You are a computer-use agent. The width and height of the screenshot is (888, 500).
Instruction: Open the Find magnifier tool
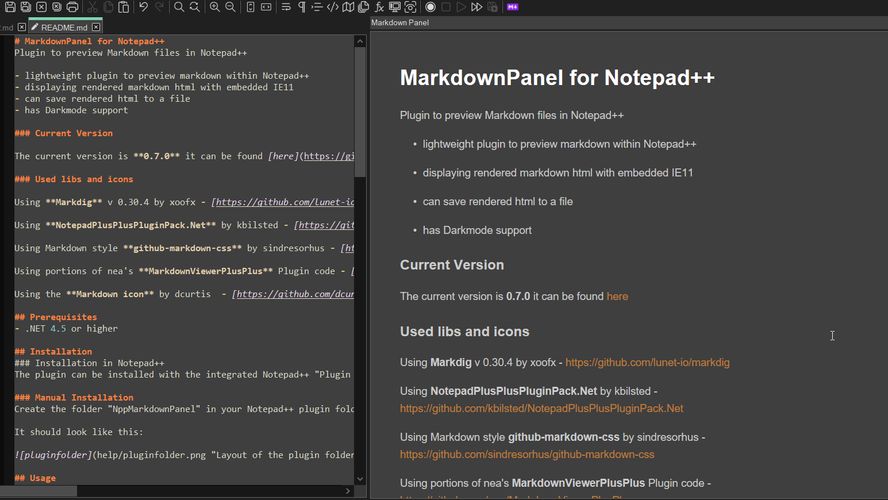[179, 7]
